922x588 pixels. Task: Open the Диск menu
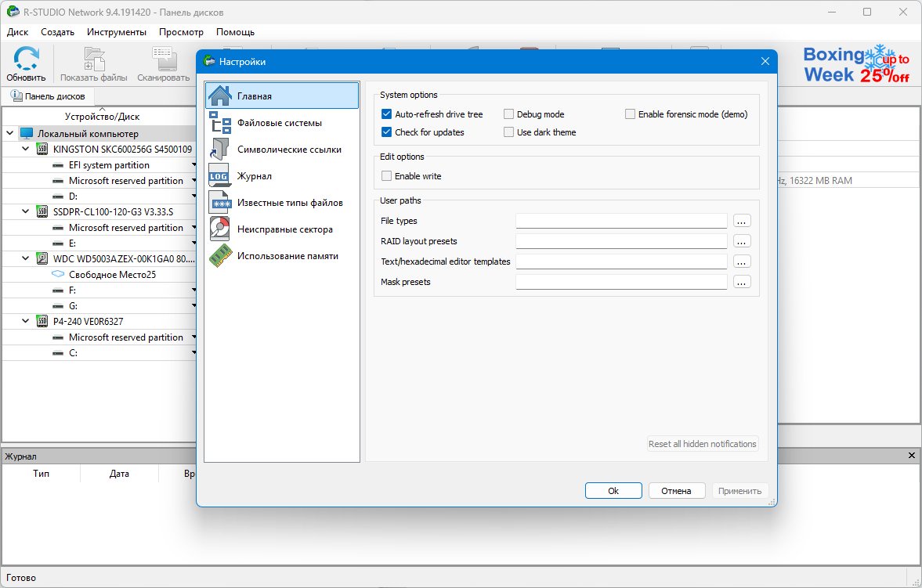(18, 32)
